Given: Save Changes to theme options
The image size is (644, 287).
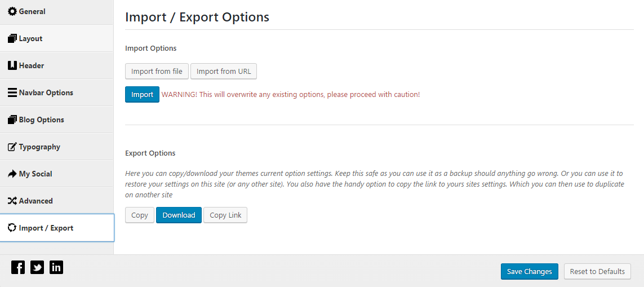Looking at the screenshot, I should [529, 271].
